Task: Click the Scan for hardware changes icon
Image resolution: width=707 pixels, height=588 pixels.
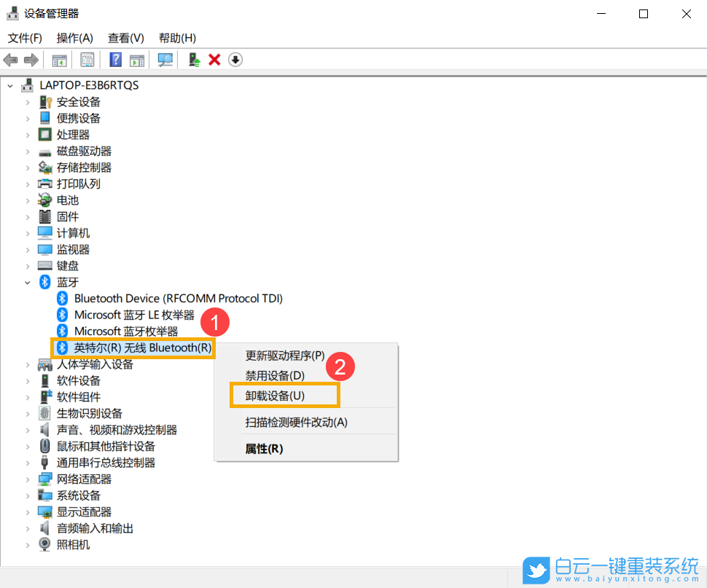Action: pos(165,59)
